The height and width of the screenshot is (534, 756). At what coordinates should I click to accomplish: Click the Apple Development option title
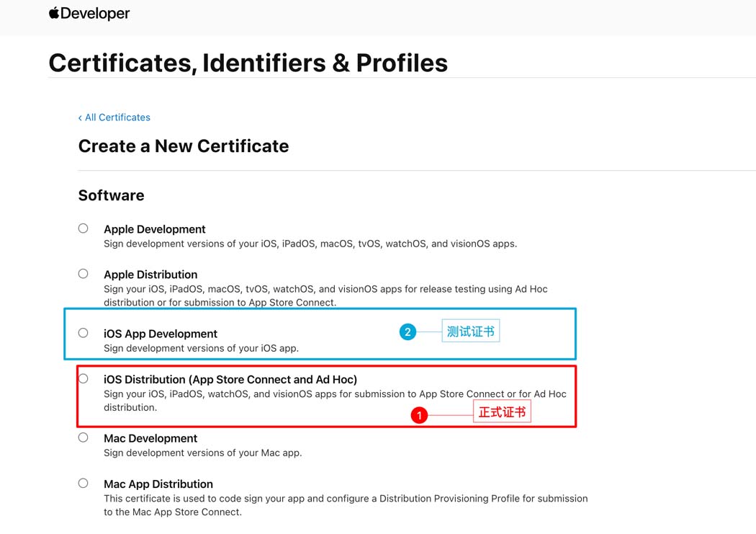point(155,229)
